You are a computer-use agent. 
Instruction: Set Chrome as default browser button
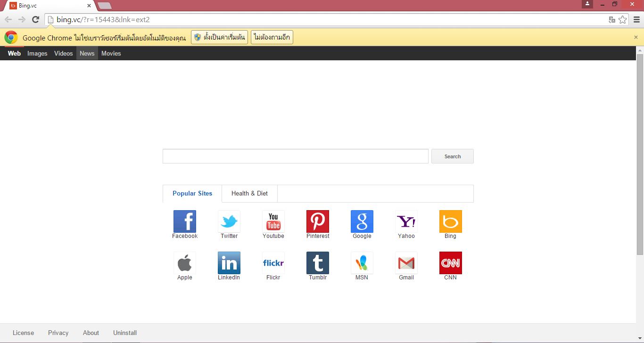pos(219,37)
